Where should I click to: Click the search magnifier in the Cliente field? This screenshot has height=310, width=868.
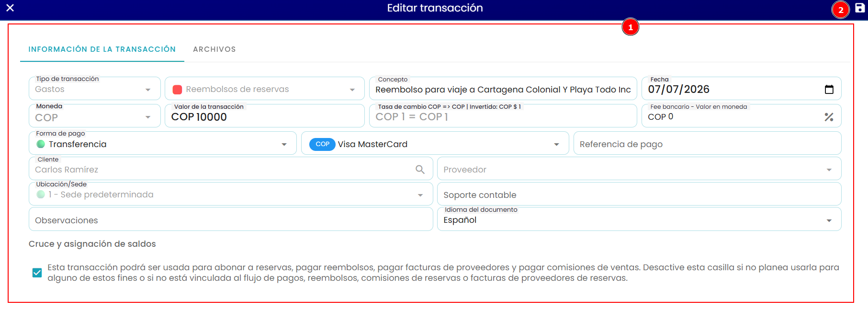pyautogui.click(x=420, y=169)
